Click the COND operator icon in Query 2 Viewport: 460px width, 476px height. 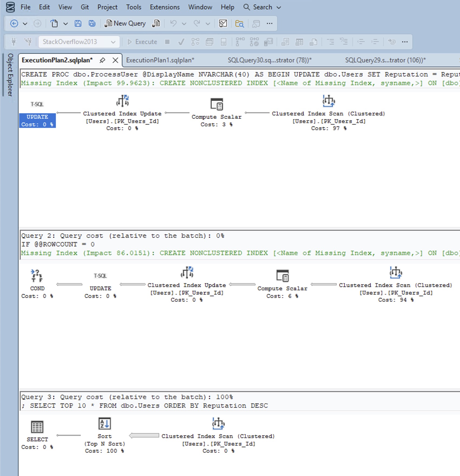[x=37, y=276]
